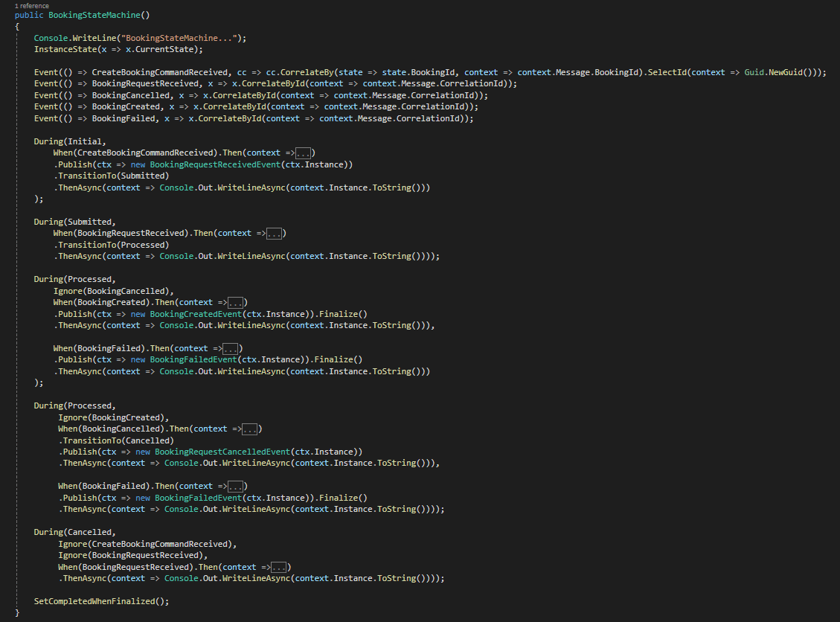
Task: Click 'Event(() => BookingCreated' declaration
Action: click(97, 106)
